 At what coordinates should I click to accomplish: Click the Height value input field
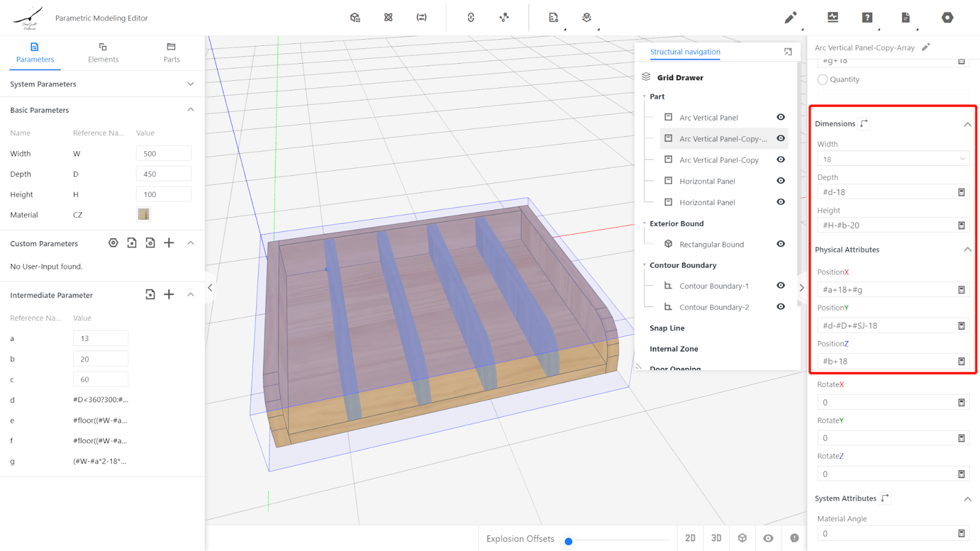[163, 195]
